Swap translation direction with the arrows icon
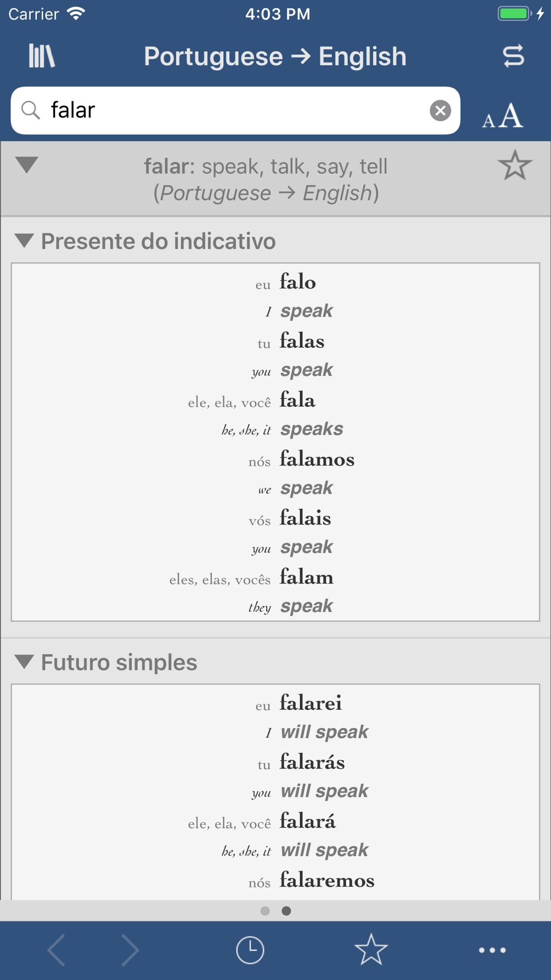551x980 pixels. pos(513,56)
